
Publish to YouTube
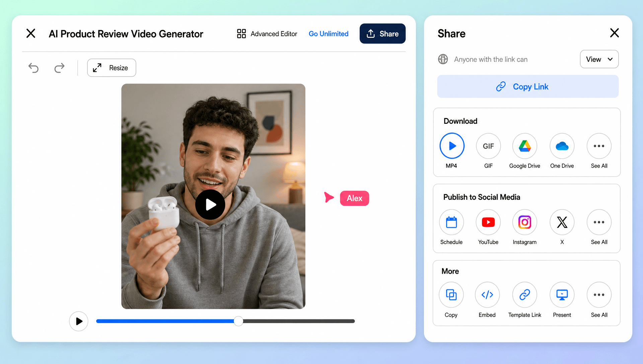(x=488, y=222)
